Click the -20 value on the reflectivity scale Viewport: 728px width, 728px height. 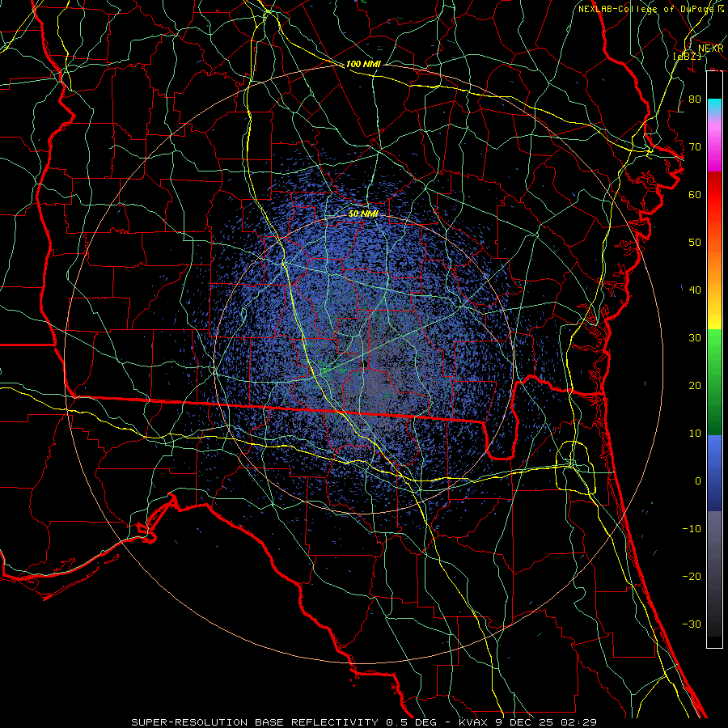[692, 576]
